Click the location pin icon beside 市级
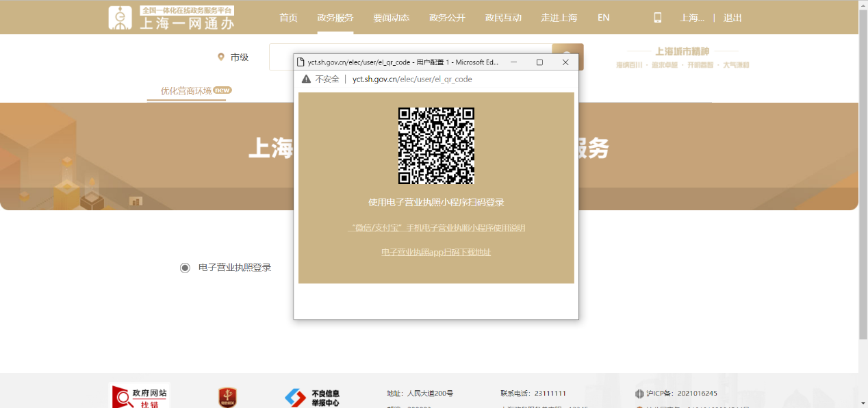 pos(221,58)
